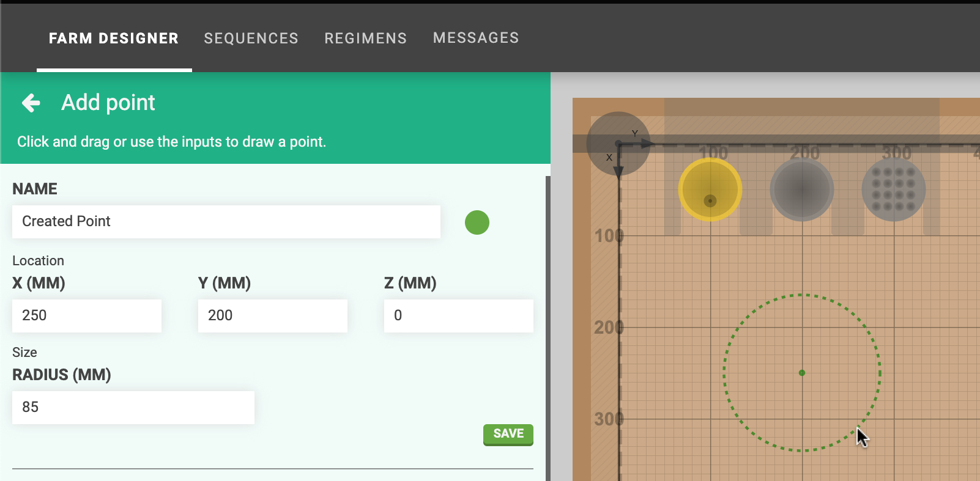
Task: Click the Name field containing Created Point
Action: click(x=226, y=221)
